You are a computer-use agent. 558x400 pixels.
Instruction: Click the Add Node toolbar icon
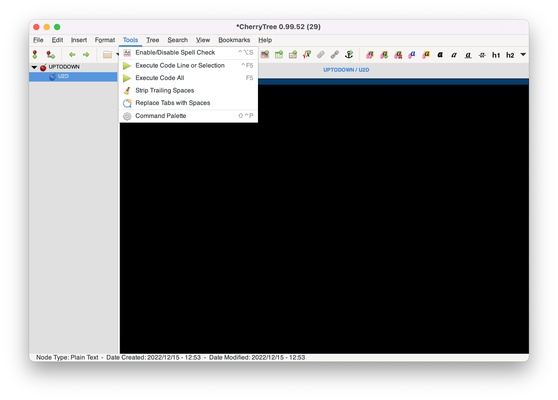tap(35, 54)
